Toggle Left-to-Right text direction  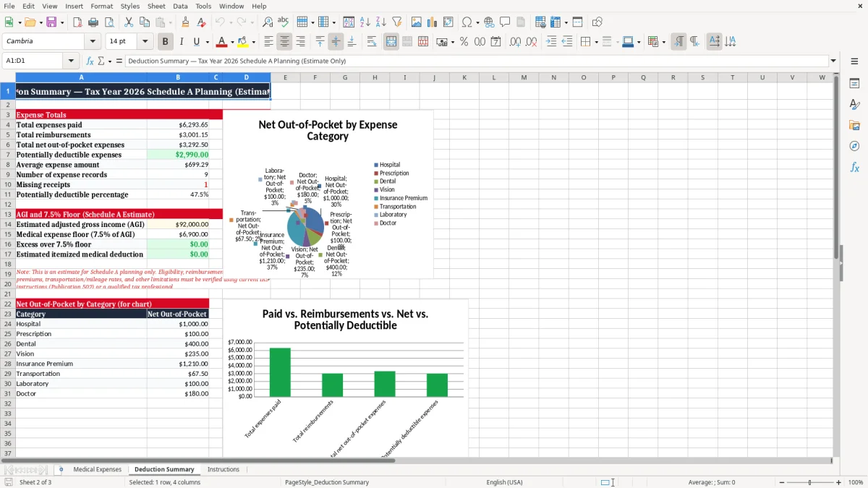[678, 42]
